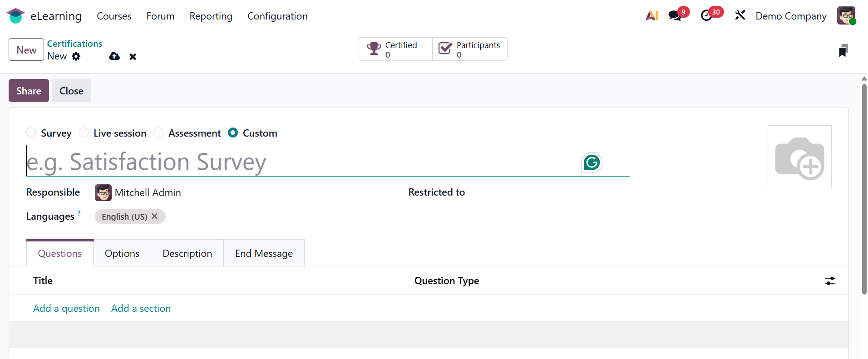Open the Configuration menu
This screenshot has width=868, height=359.
point(277,16)
